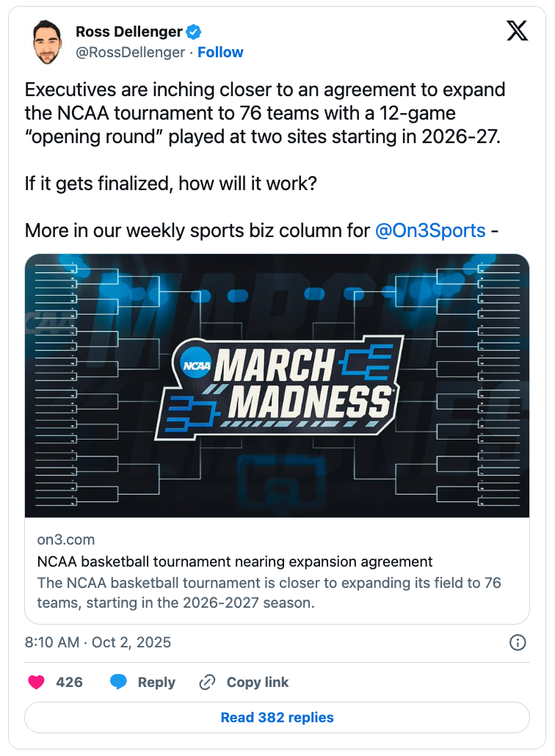Open the X logo link

(x=518, y=31)
